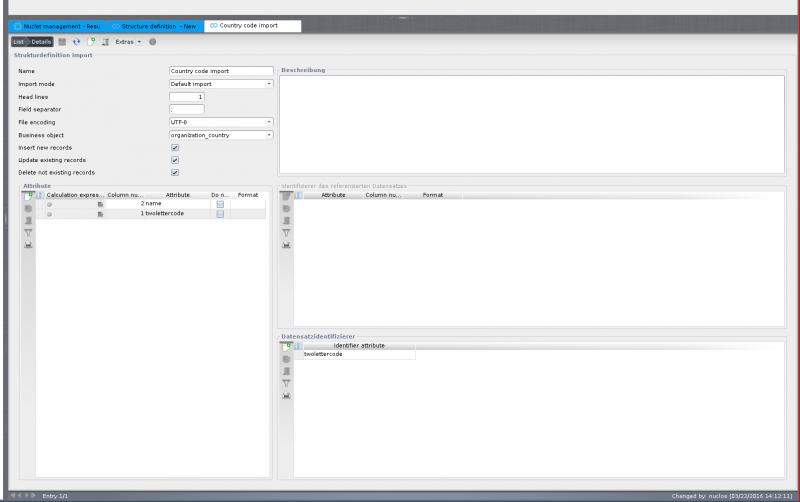
Task: Open the Business object dropdown
Action: [x=269, y=135]
